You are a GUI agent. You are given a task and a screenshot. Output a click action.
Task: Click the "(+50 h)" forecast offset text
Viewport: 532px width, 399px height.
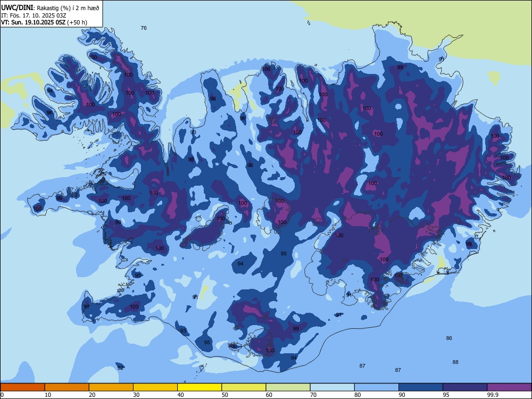point(77,22)
